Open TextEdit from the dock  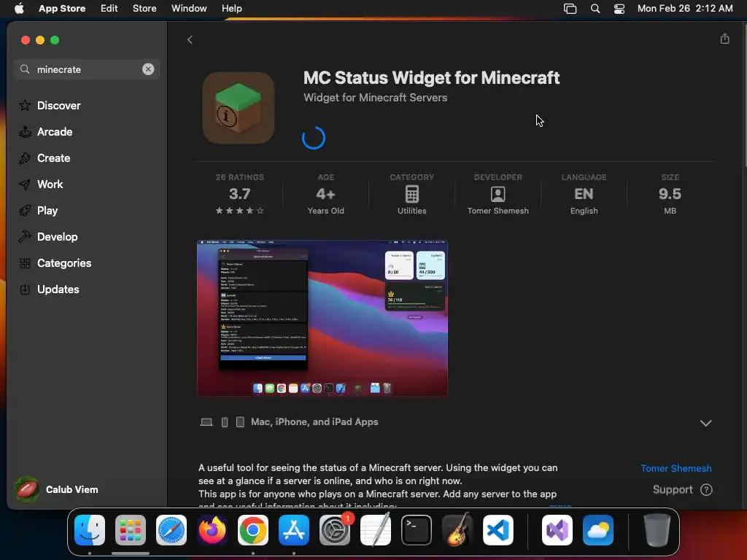pos(376,530)
